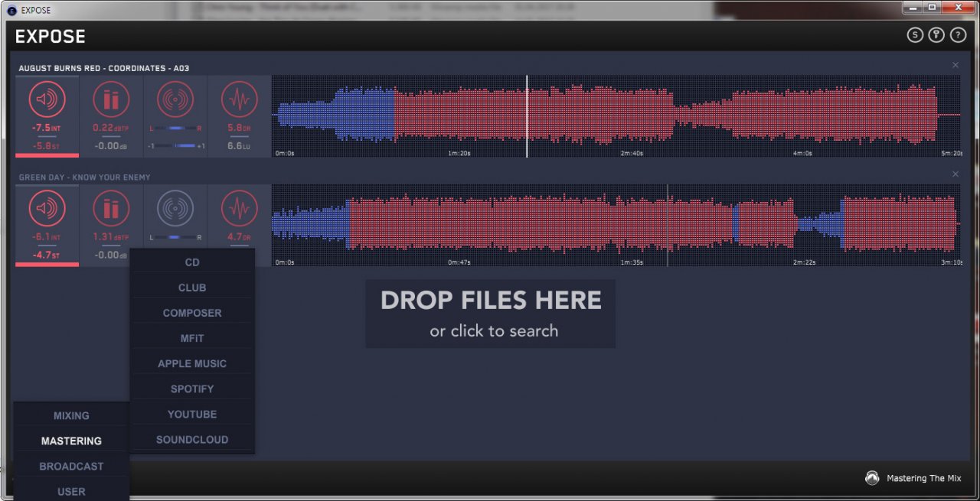Click the dynamic range waveform icon for August Burns Red
The height and width of the screenshot is (501, 980).
pyautogui.click(x=240, y=99)
